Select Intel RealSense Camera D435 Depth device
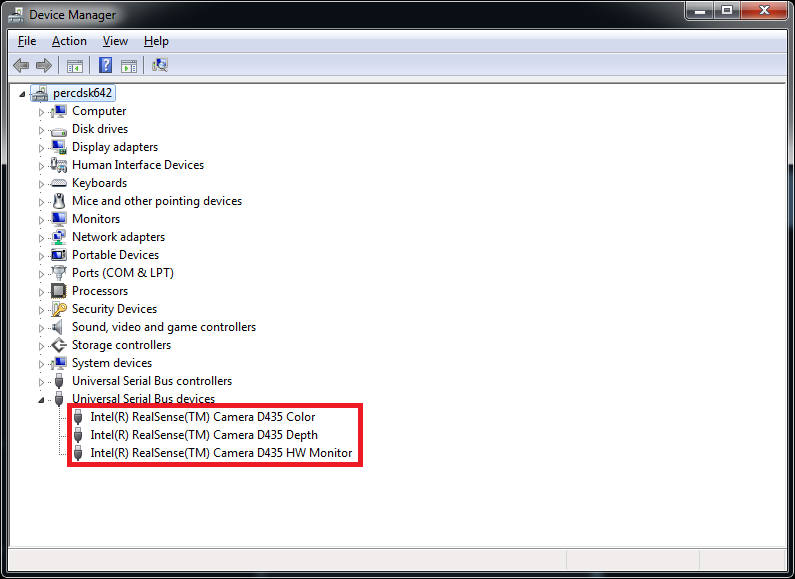This screenshot has height=579, width=795. point(204,435)
